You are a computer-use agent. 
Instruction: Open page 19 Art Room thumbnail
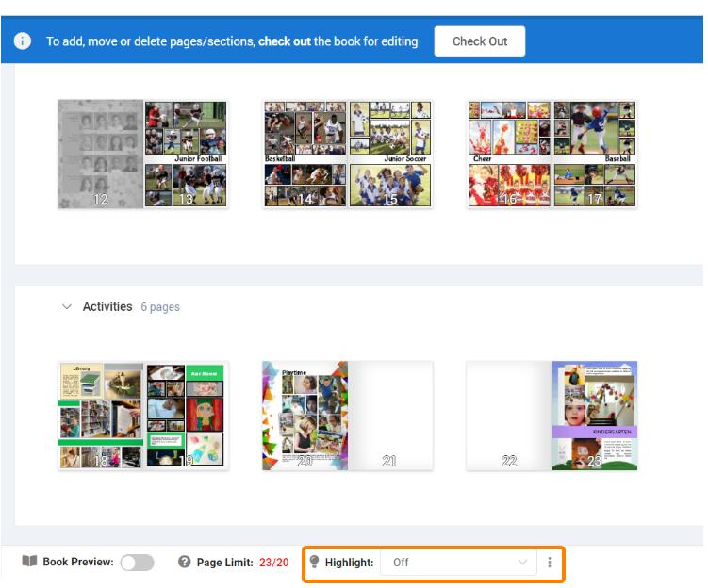pos(186,416)
